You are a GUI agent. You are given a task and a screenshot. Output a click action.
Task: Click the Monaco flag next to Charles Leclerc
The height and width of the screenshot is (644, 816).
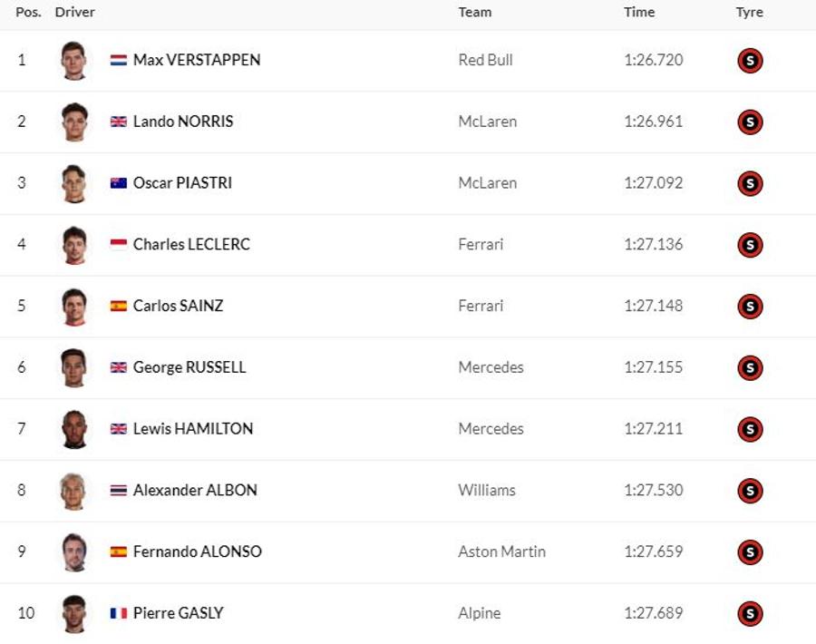(118, 245)
